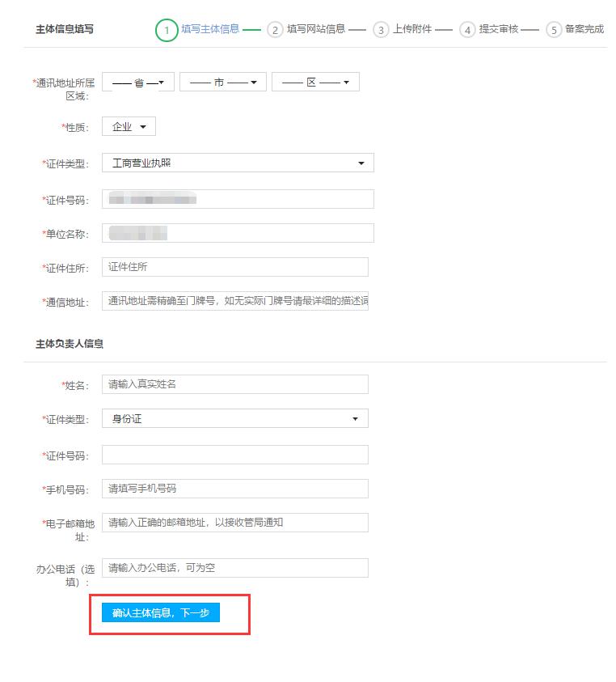Screen dimensions: 616x682
Task: Click the 主体负责人信息 section heading
Action: coord(70,344)
